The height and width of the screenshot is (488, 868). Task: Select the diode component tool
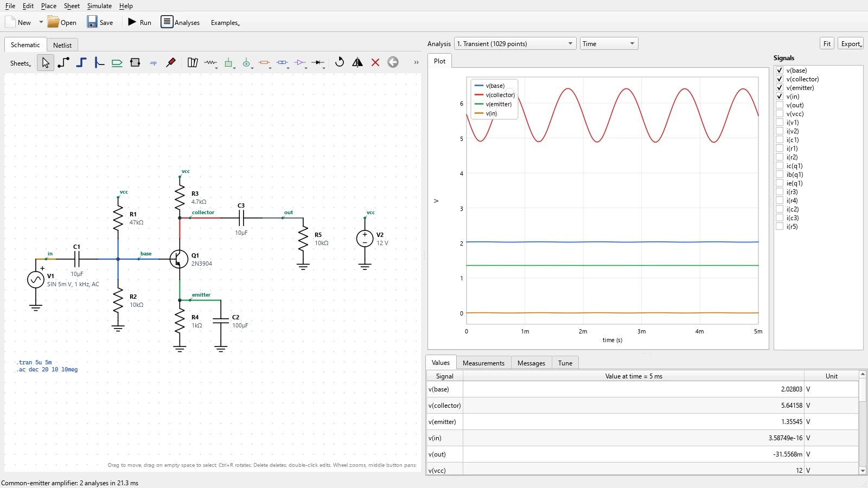318,63
